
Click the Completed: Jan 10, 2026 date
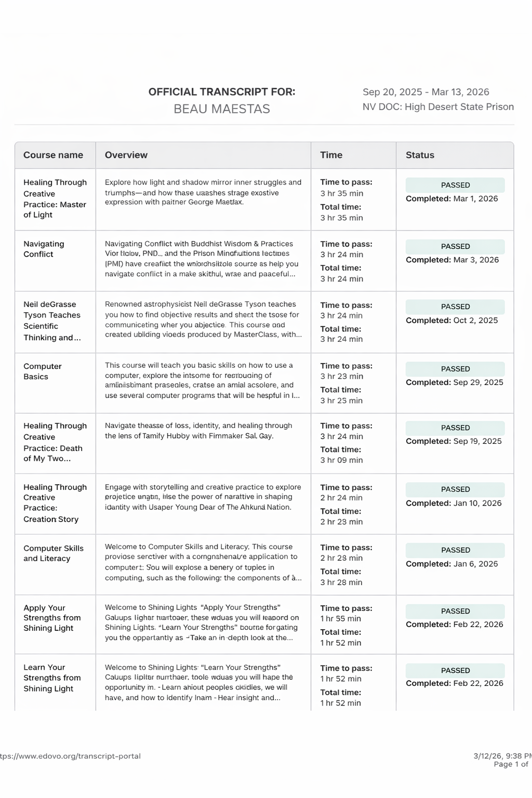coord(454,503)
